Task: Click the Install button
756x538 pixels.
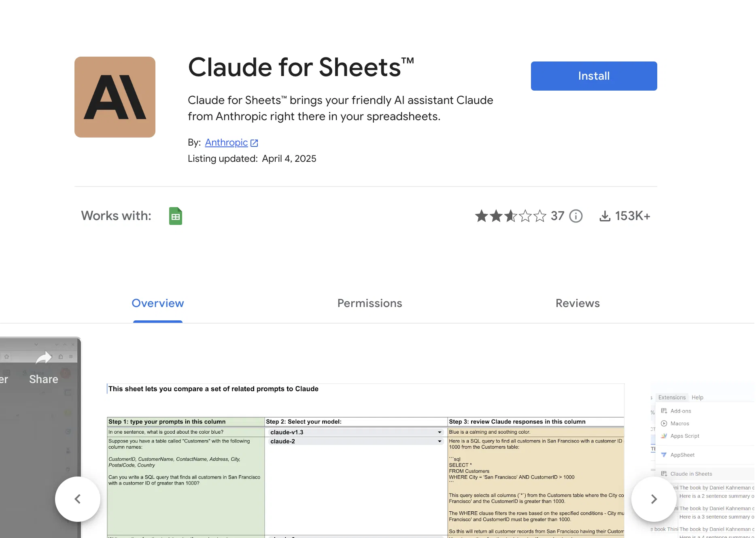Action: pyautogui.click(x=593, y=76)
